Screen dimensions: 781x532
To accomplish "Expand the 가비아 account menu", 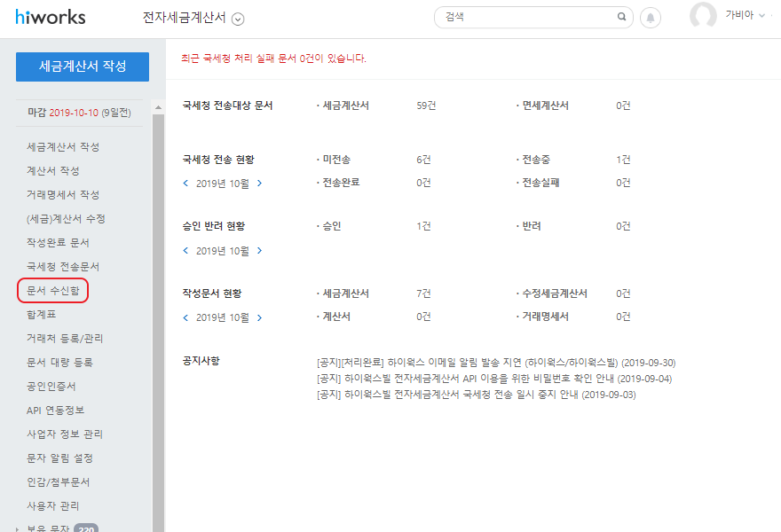I will [745, 15].
